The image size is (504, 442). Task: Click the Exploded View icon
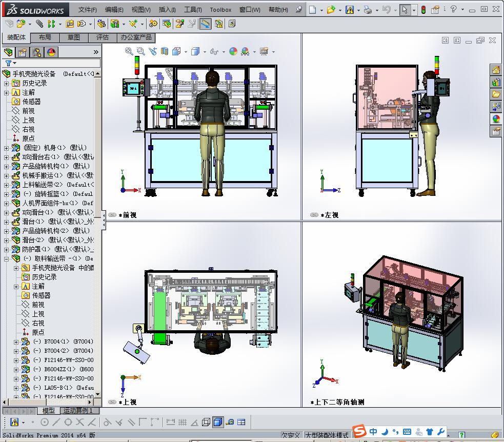179,24
